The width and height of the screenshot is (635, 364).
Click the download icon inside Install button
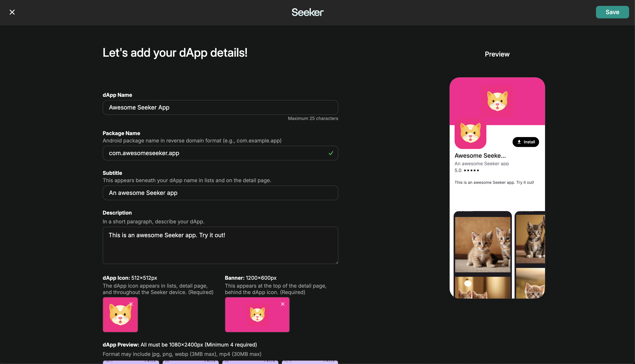(519, 142)
